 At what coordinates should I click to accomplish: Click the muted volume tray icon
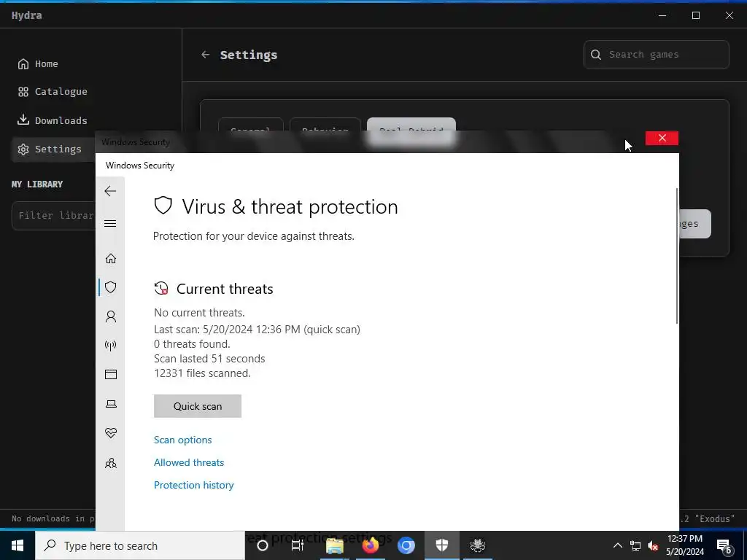coord(653,545)
